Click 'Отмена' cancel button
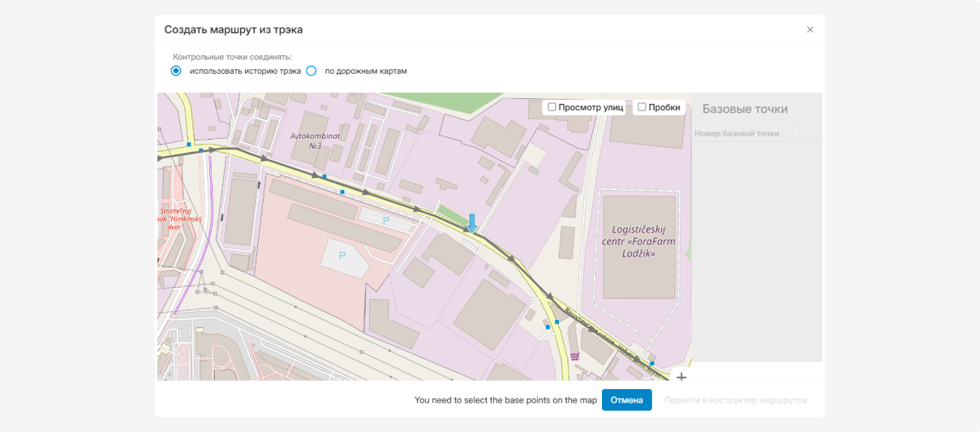Screen dimensions: 980x432 pos(626,400)
